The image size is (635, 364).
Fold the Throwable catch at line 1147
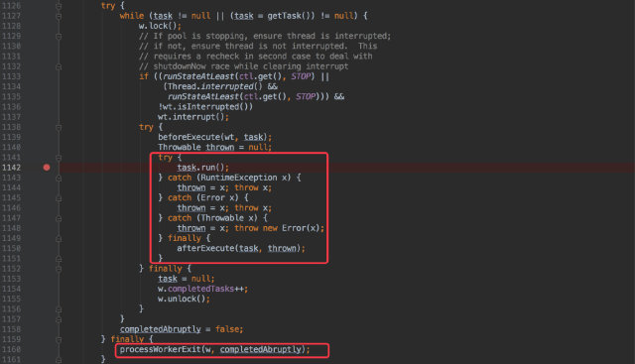(59, 218)
